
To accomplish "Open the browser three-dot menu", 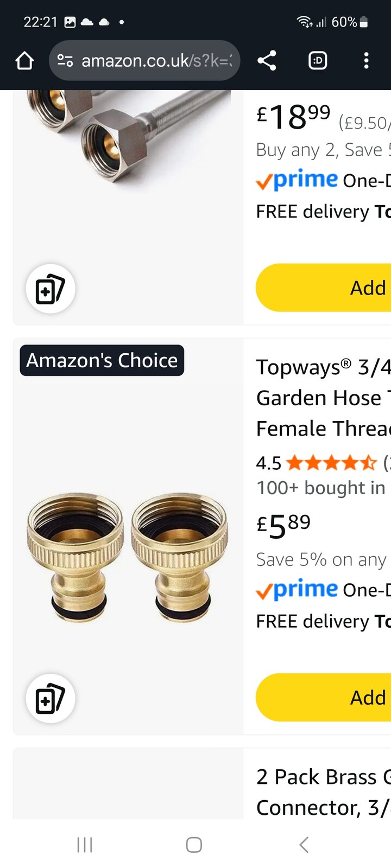I will click(x=367, y=61).
